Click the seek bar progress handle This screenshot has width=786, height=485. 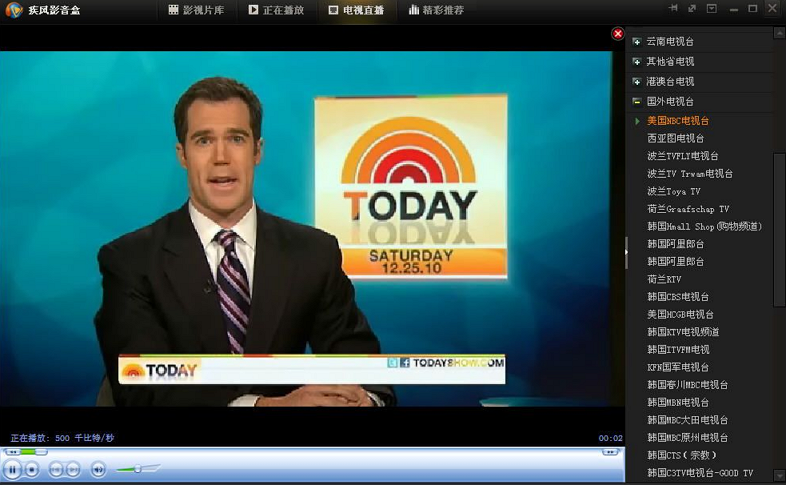(x=43, y=452)
